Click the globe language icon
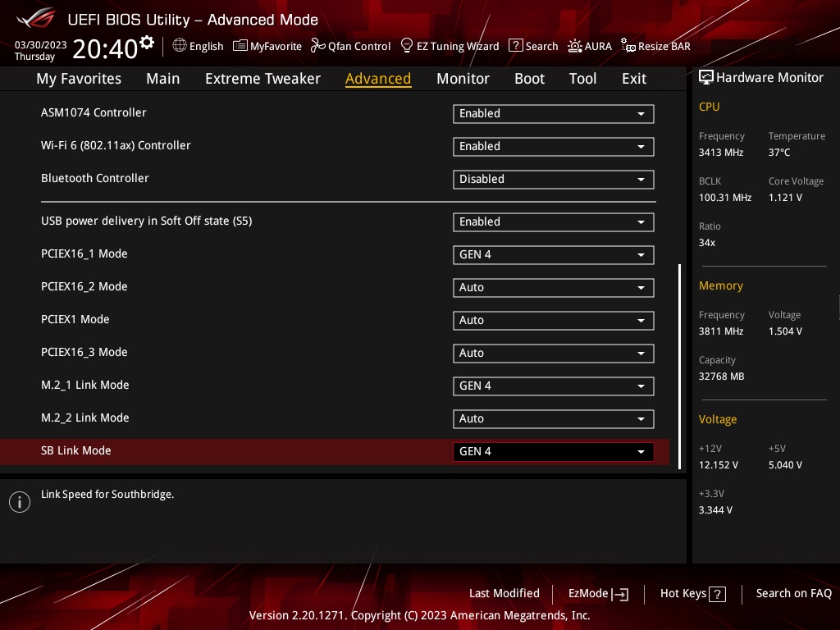 tap(180, 46)
